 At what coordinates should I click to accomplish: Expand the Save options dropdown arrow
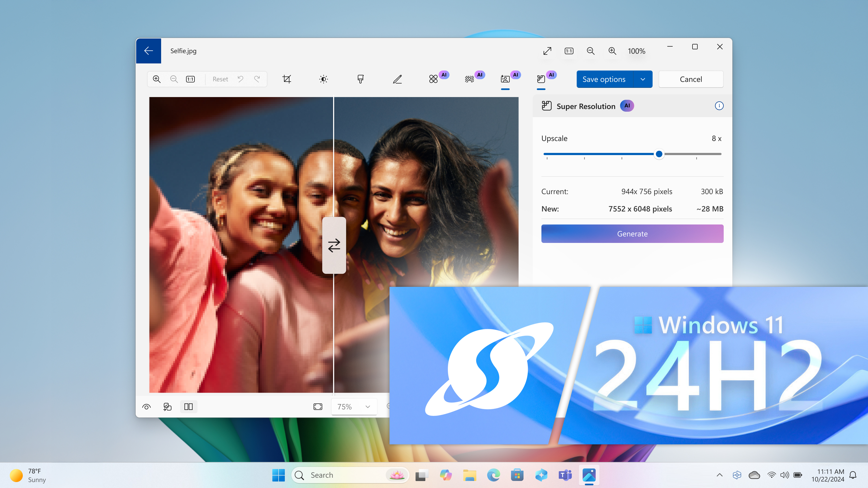[x=643, y=79]
